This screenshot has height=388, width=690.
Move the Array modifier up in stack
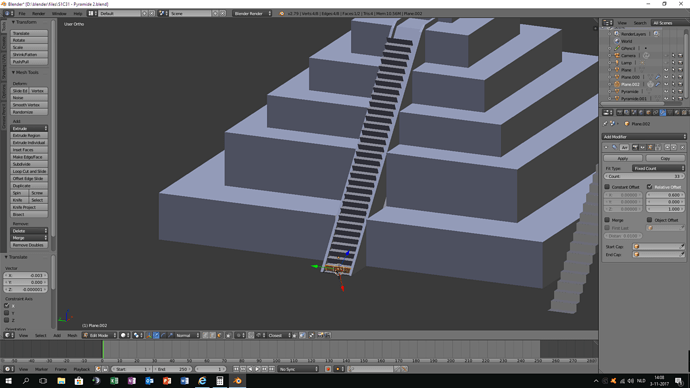tap(667, 147)
